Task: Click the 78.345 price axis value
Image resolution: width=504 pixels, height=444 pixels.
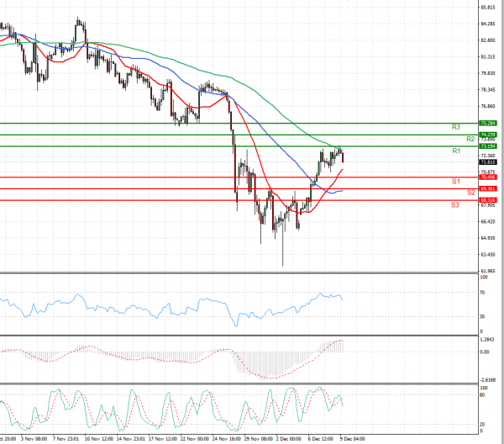Action: click(487, 90)
